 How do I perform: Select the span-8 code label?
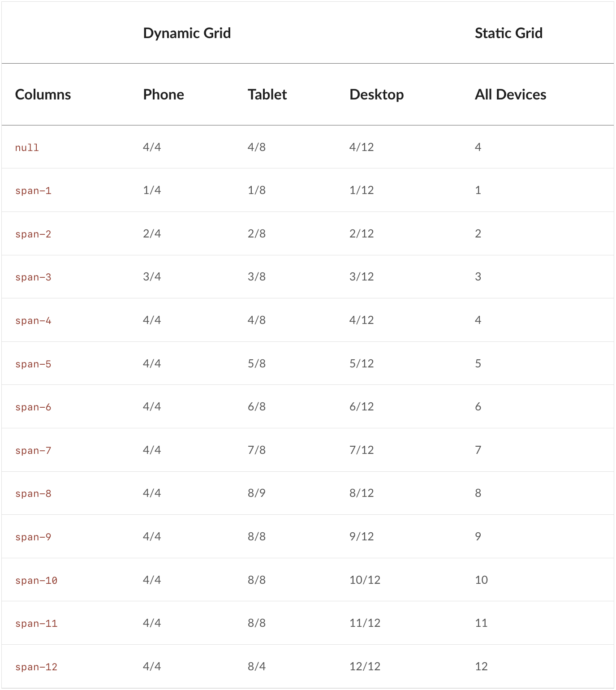tap(33, 494)
